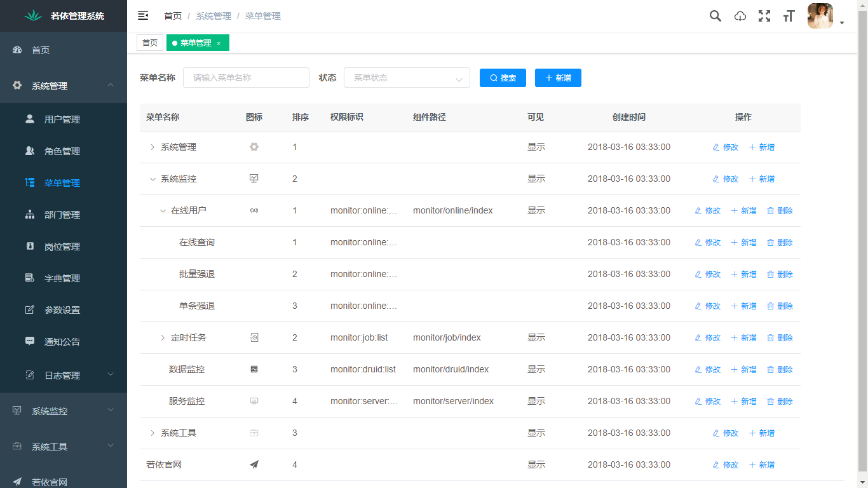
Task: Switch to the 首页 tab
Action: coord(150,43)
